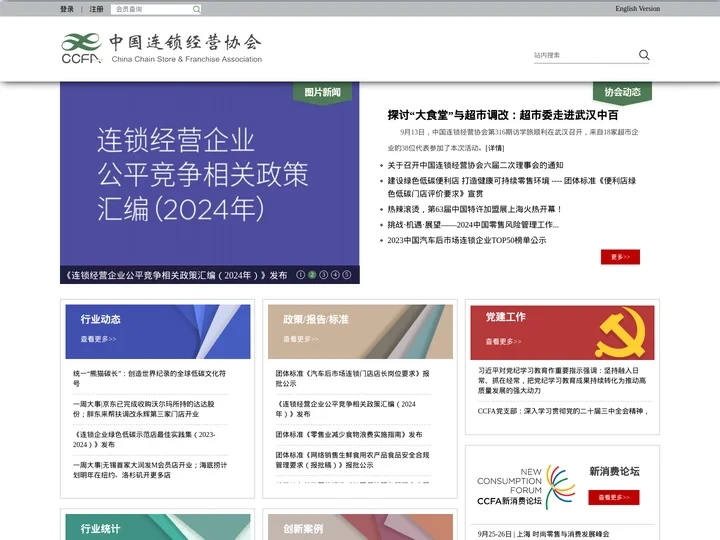Screen dimensions: 720x540
Task: Select carousel slide indicator 1
Action: (300, 275)
